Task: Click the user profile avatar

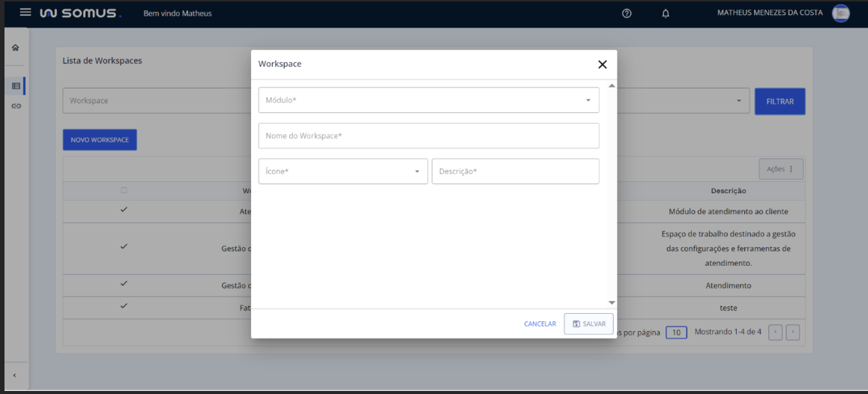Action: 841,13
